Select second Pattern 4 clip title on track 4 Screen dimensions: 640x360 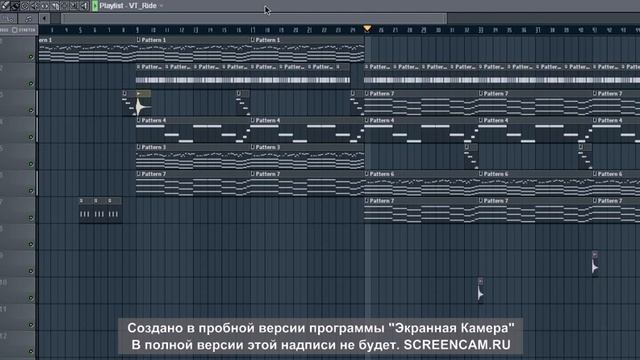(x=268, y=120)
